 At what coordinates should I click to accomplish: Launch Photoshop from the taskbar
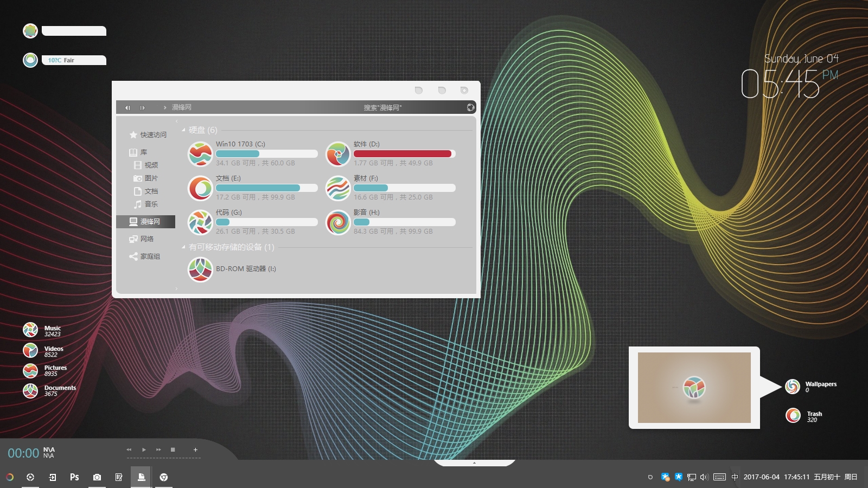click(74, 477)
